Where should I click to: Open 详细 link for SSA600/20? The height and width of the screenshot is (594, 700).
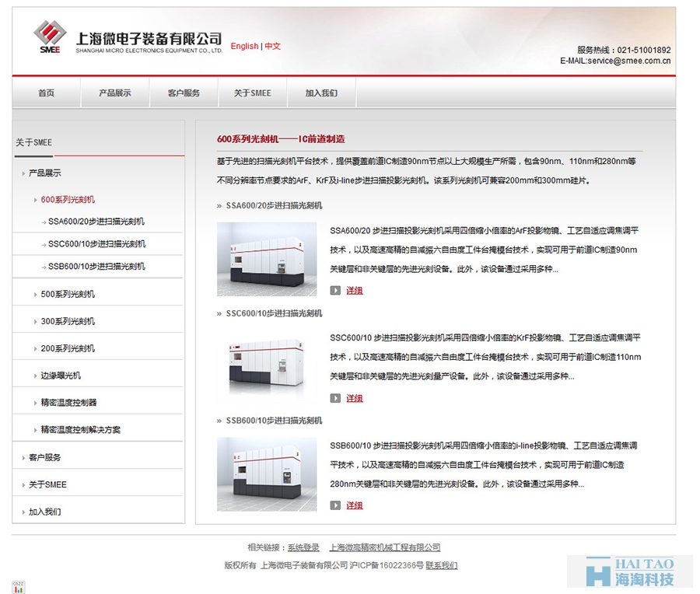coord(355,291)
